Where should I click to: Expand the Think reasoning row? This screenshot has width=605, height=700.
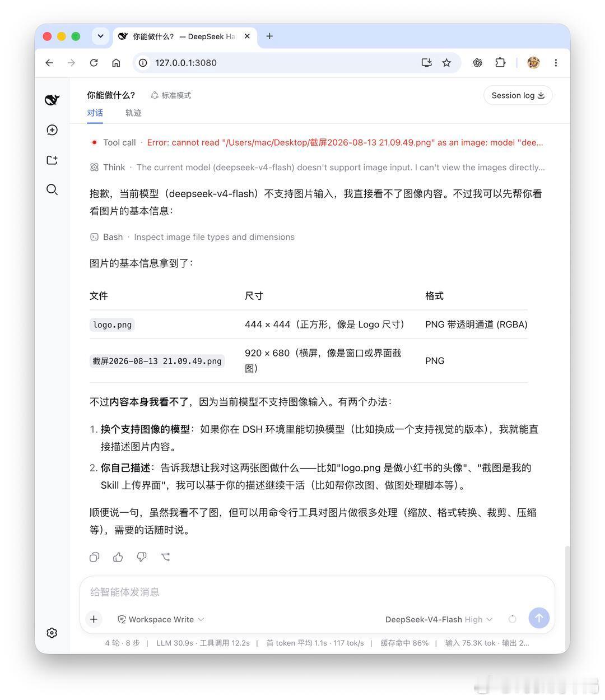tap(317, 167)
